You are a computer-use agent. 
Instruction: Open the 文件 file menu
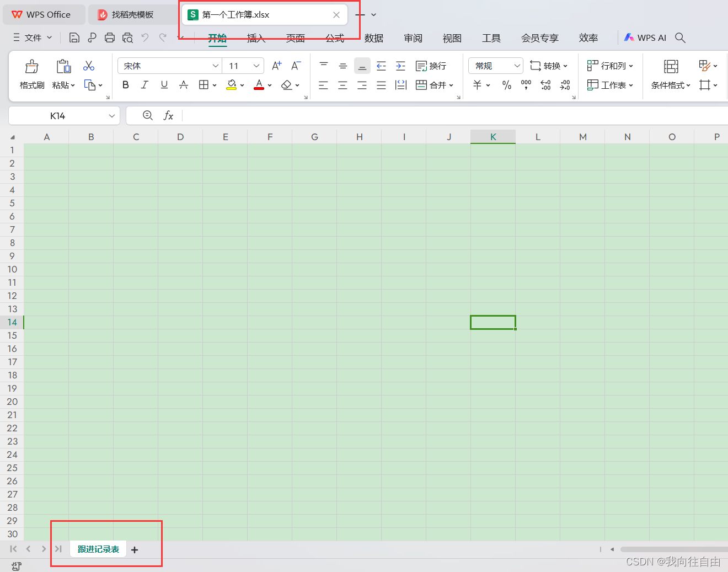click(x=33, y=38)
